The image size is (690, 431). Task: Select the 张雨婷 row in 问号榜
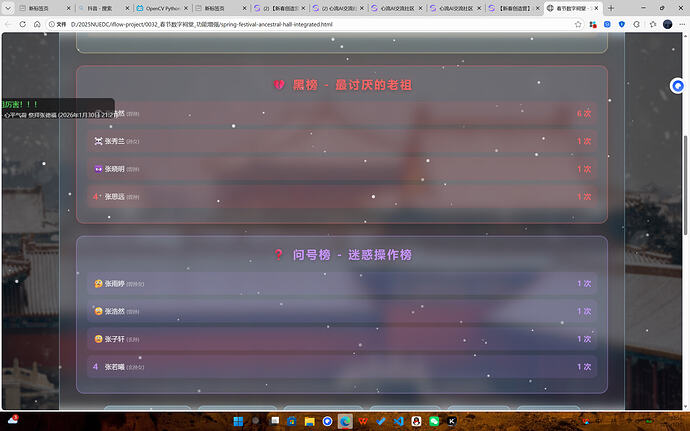[342, 284]
